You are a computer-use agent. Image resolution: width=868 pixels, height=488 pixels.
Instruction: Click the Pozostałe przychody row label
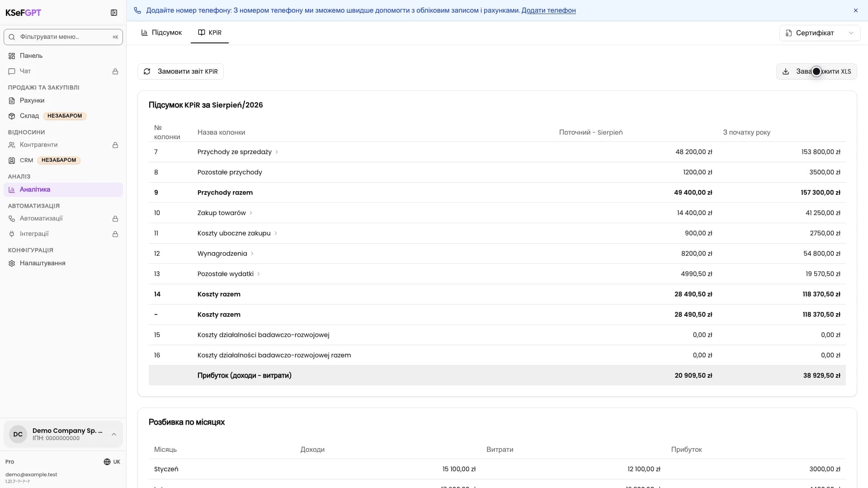tap(230, 172)
